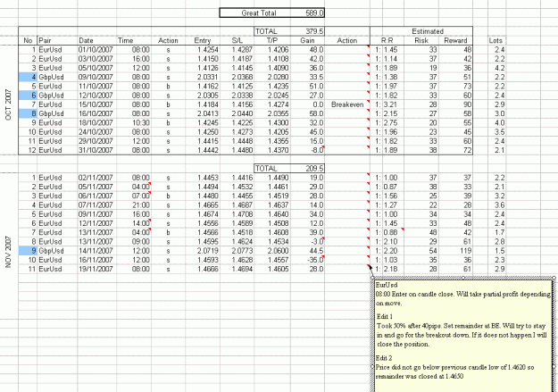Image resolution: width=558 pixels, height=392 pixels.
Task: Click the Pair column header
Action: point(57,40)
